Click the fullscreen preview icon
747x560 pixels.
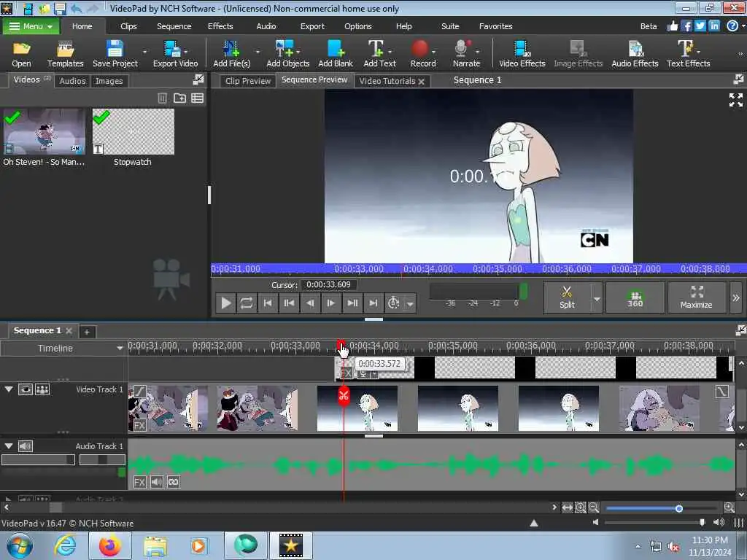coord(735,100)
